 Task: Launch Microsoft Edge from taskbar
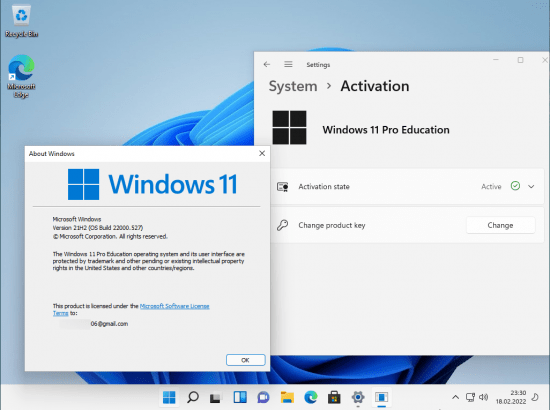(x=311, y=397)
